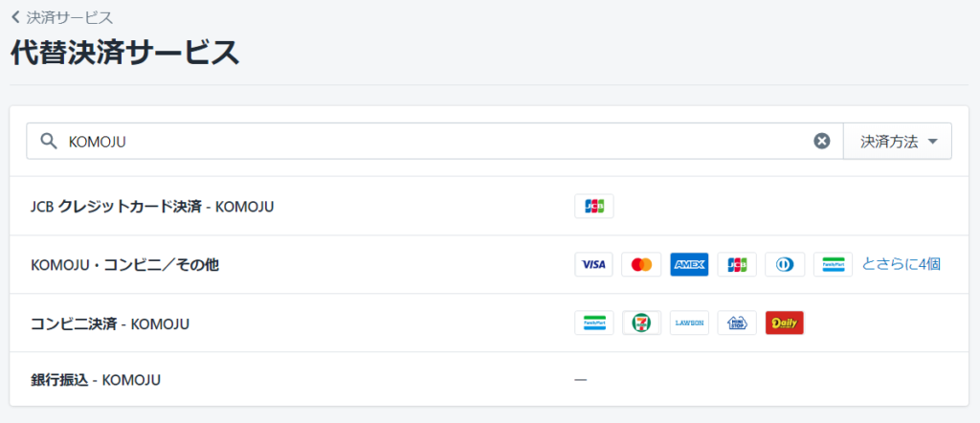
Task: Click the 7-Eleven icon in the コンビニ決済 row
Action: point(641,323)
